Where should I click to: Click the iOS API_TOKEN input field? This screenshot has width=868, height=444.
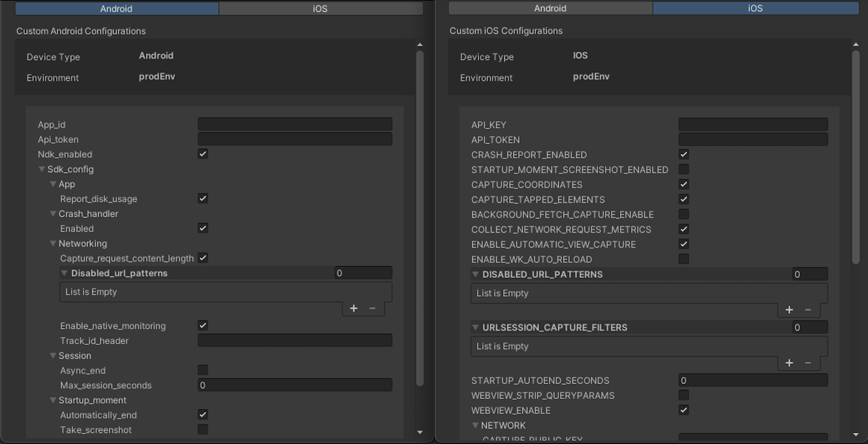[x=753, y=140]
